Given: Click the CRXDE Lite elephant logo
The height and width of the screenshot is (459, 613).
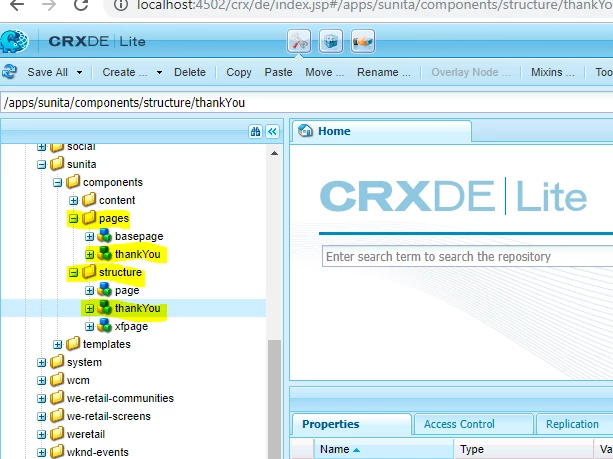Looking at the screenshot, I should click(14, 41).
